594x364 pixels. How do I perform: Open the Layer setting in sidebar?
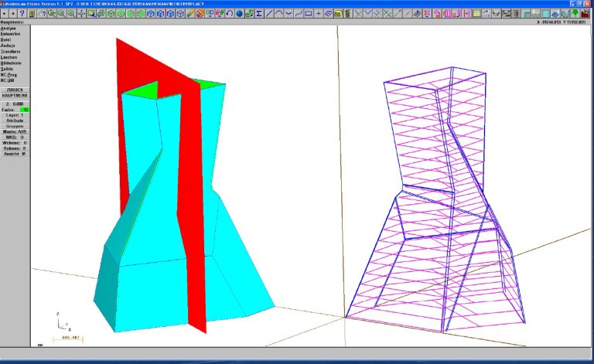tap(15, 115)
